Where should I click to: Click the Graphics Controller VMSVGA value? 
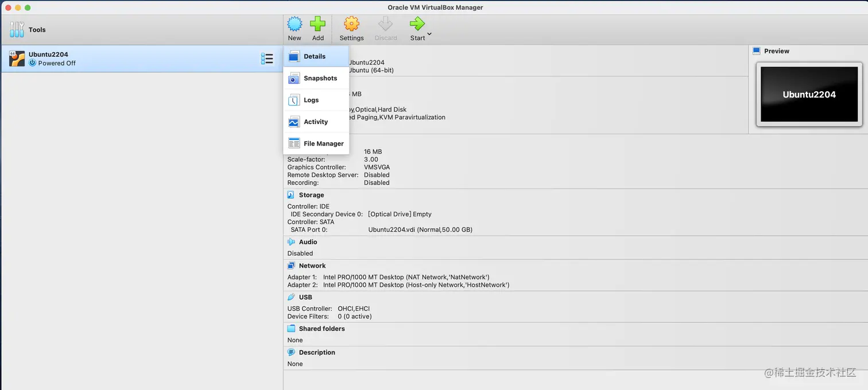pyautogui.click(x=377, y=167)
